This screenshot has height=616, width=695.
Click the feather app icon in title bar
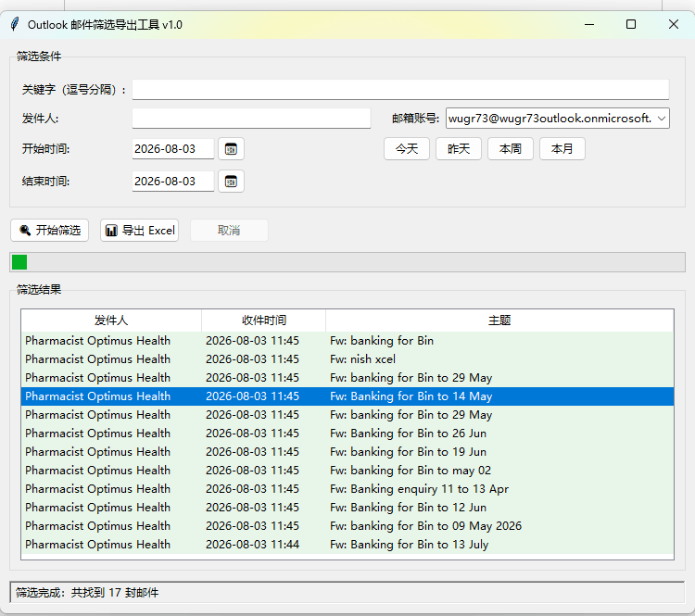(x=15, y=24)
